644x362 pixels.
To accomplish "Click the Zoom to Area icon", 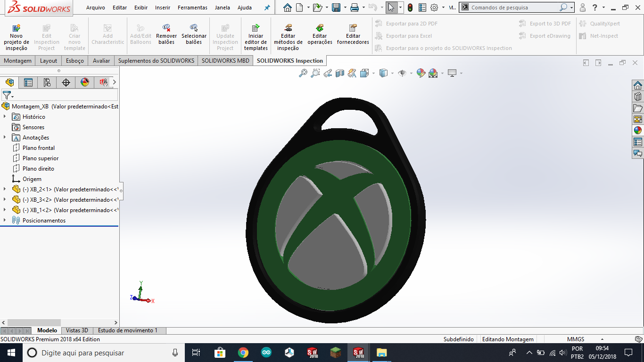I will point(315,73).
